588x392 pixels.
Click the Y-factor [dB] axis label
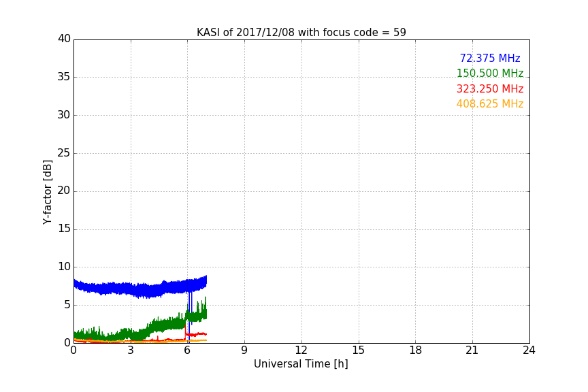[x=47, y=192]
